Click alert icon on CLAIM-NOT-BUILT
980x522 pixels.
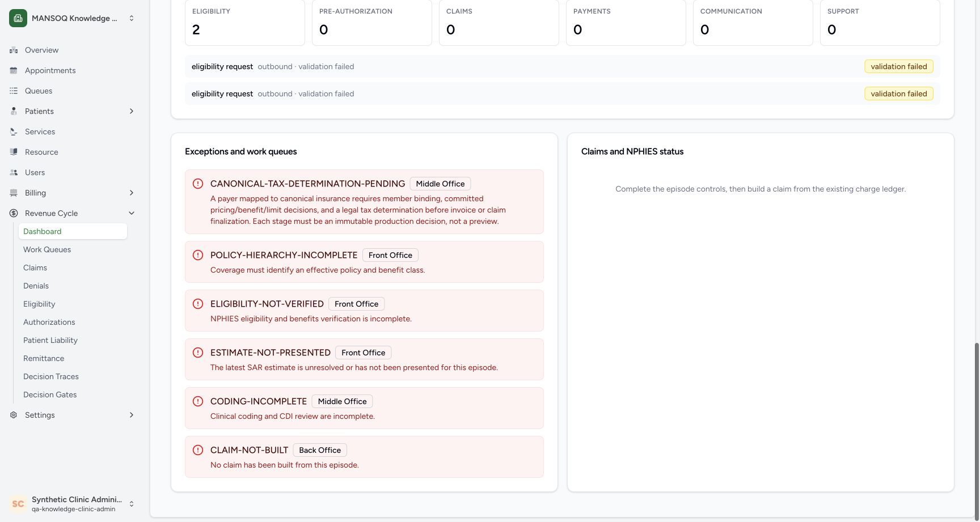198,450
